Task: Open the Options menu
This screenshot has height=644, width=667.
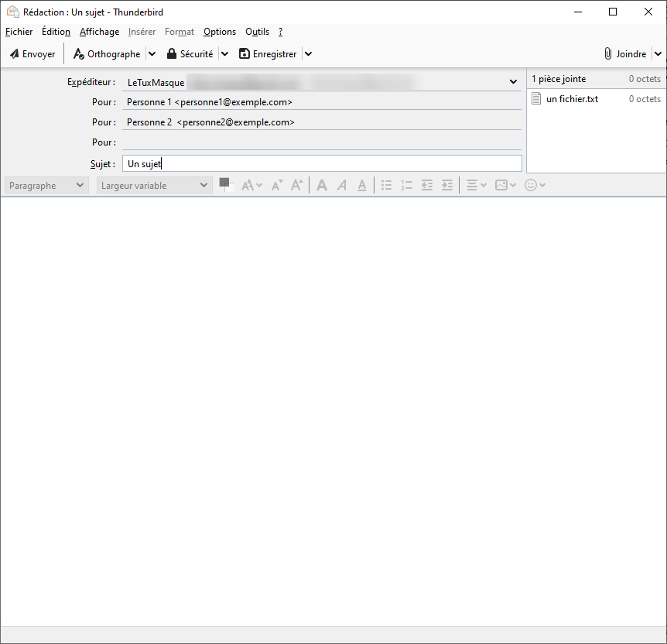Action: pos(220,32)
